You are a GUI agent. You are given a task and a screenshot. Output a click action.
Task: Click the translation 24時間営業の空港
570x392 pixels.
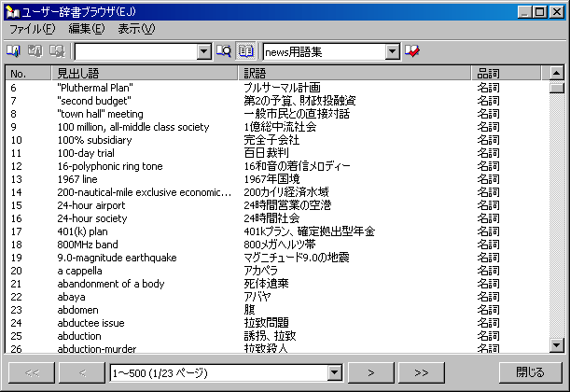[287, 205]
